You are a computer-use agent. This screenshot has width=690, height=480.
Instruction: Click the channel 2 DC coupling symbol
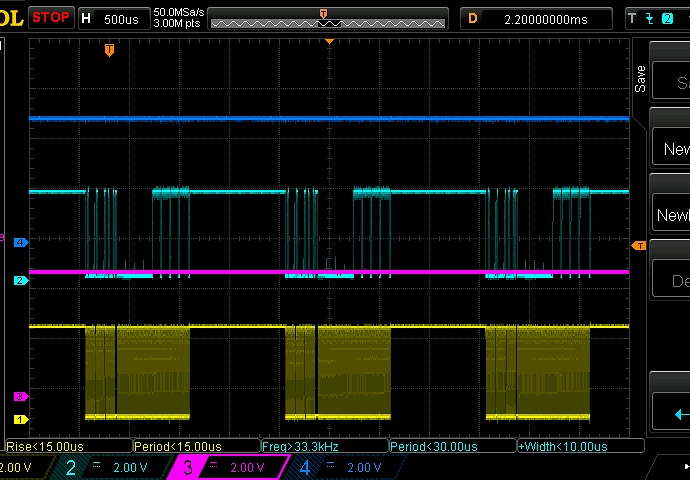click(x=96, y=465)
